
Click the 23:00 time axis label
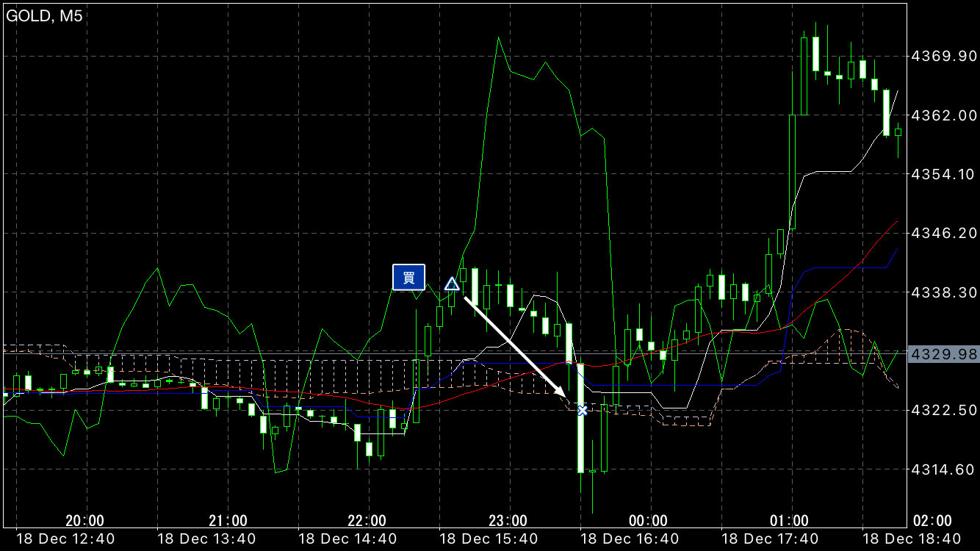[x=508, y=521]
